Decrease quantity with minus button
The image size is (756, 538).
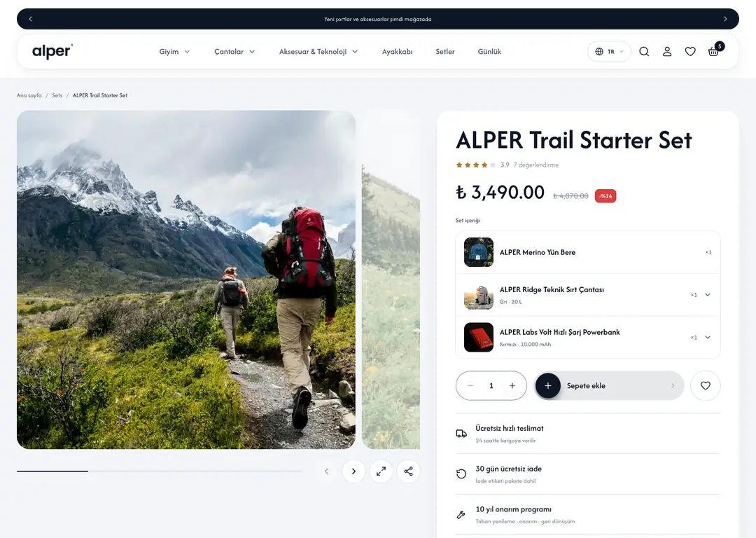tap(470, 385)
